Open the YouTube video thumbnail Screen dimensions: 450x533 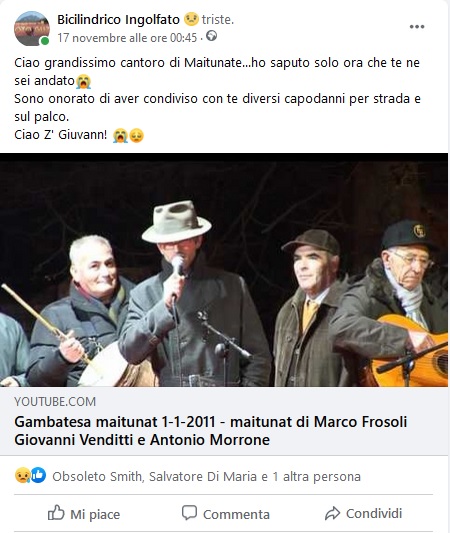pos(224,270)
